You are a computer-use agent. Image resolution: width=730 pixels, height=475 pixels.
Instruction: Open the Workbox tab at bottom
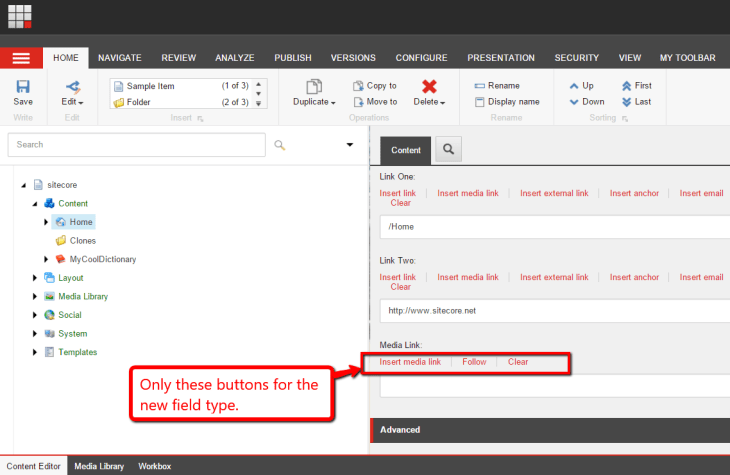(154, 466)
